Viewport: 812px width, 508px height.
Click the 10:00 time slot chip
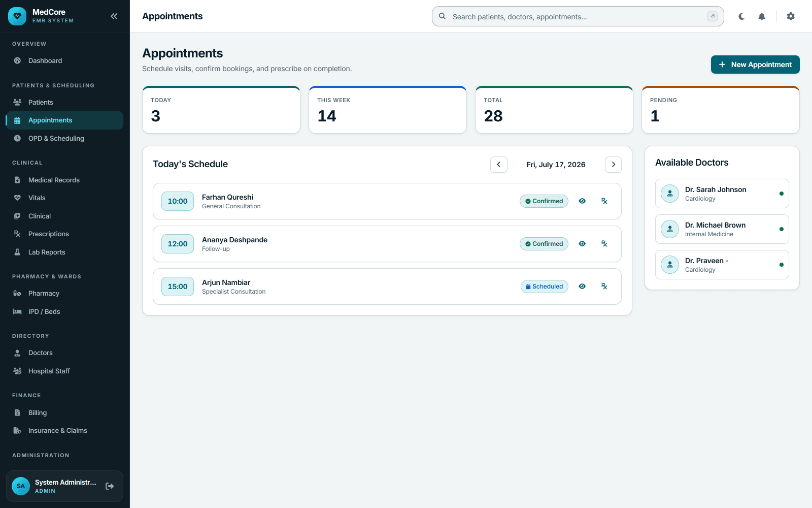click(178, 201)
